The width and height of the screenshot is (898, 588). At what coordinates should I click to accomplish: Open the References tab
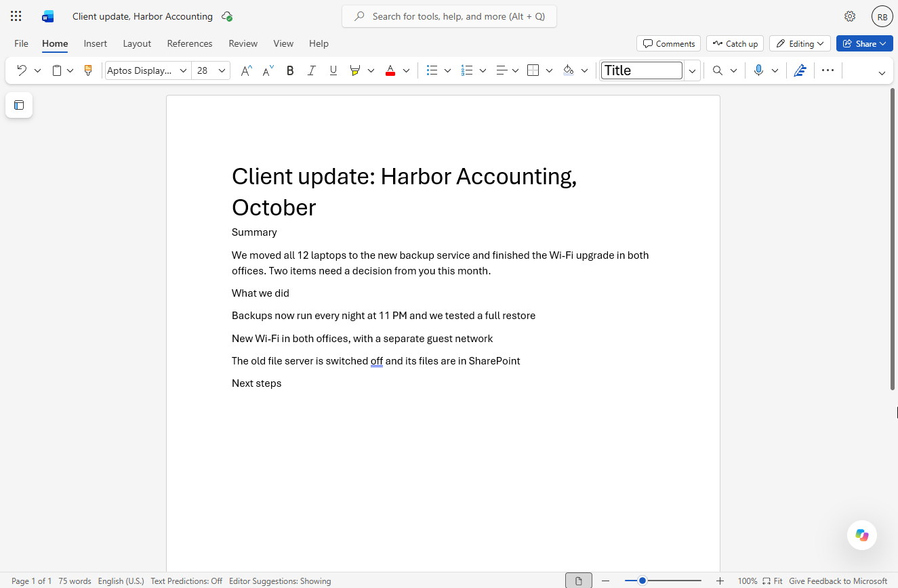click(x=190, y=43)
